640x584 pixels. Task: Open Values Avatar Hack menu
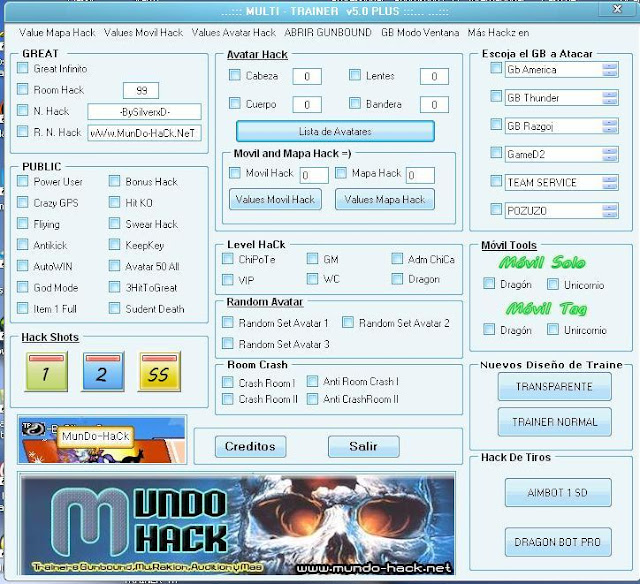tap(233, 33)
